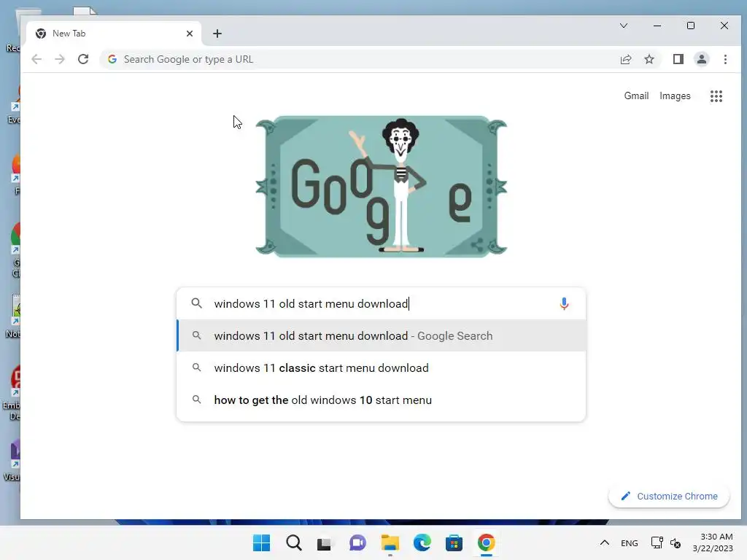Click the share this page icon

(625, 59)
